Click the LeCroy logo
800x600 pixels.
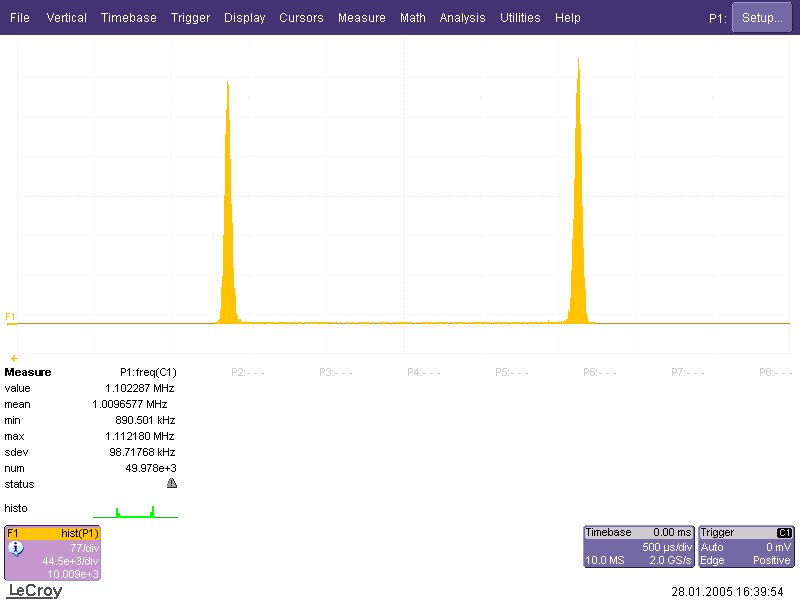(x=34, y=591)
